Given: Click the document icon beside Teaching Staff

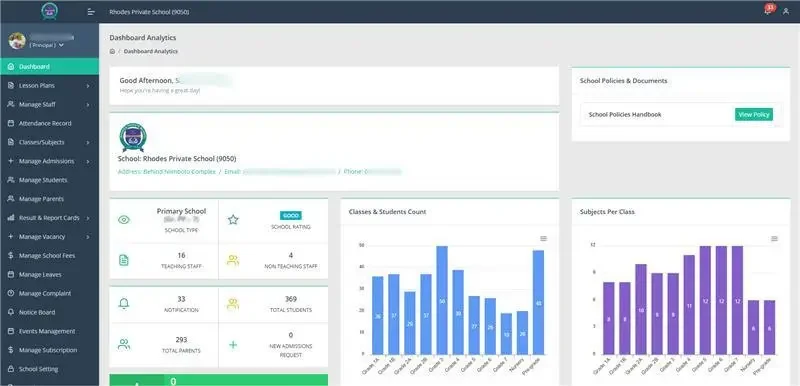Looking at the screenshot, I should pos(124,260).
